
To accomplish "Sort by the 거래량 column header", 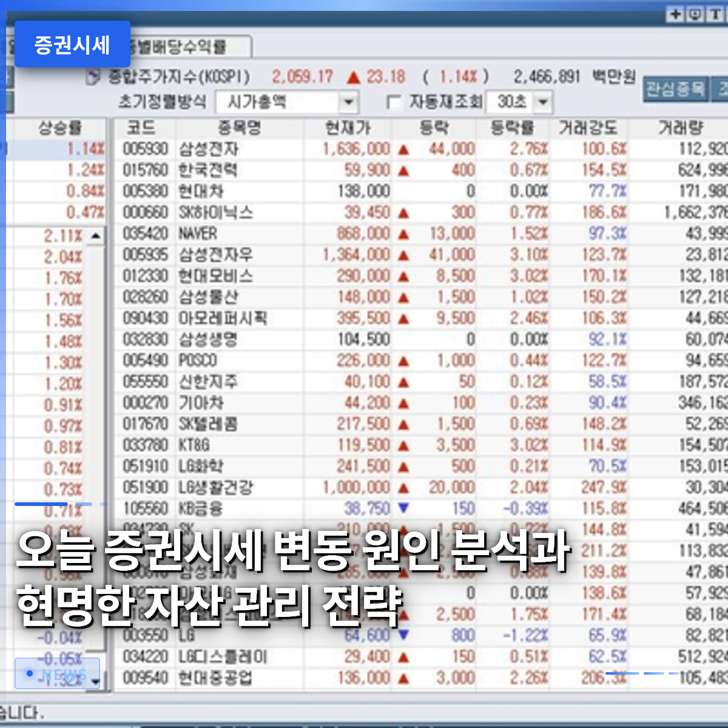I will pyautogui.click(x=679, y=128).
